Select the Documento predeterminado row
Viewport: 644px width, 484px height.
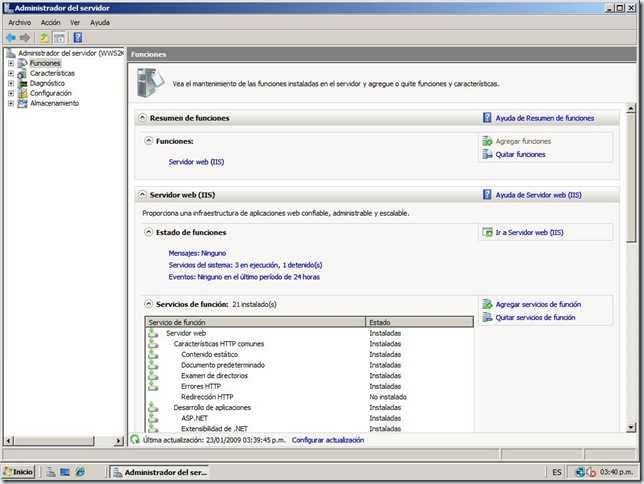click(x=309, y=365)
